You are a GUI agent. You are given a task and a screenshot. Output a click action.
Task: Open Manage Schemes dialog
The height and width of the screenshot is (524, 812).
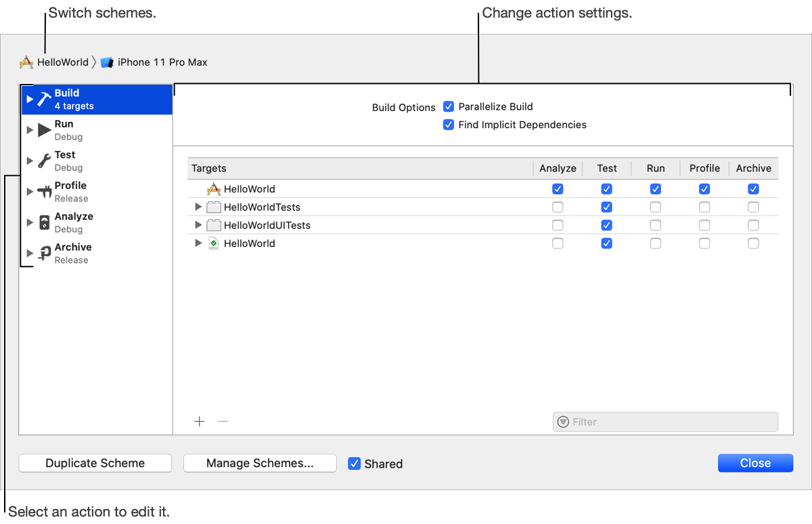pos(260,463)
